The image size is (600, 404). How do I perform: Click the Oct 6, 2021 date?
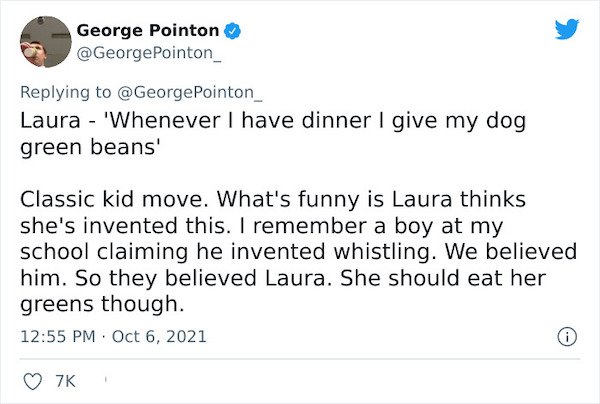point(159,336)
